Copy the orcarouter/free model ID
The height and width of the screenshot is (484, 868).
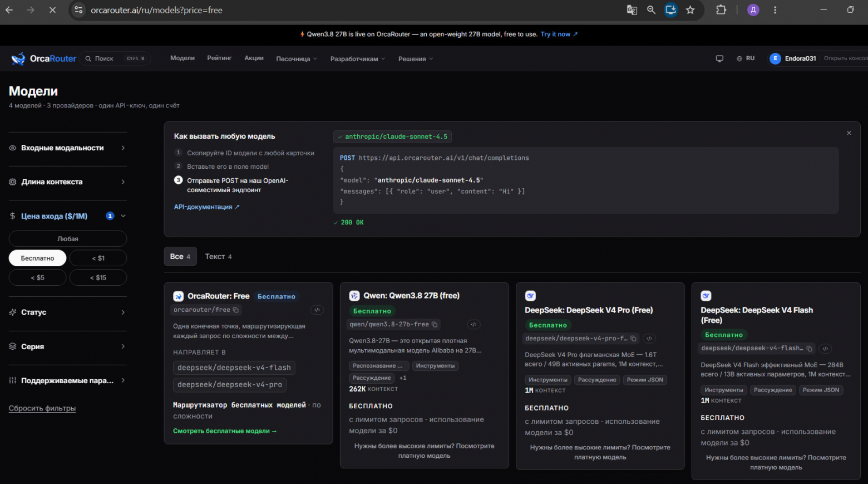[236, 310]
